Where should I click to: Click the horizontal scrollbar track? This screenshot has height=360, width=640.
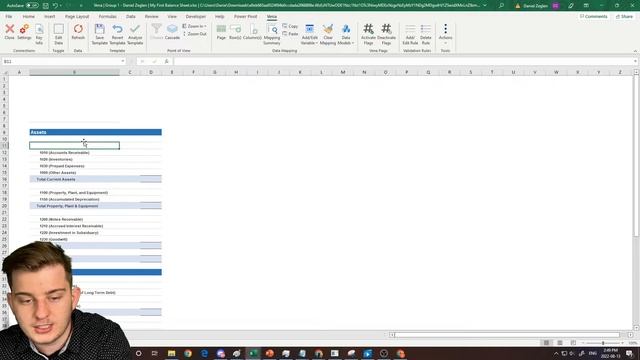pos(507,335)
